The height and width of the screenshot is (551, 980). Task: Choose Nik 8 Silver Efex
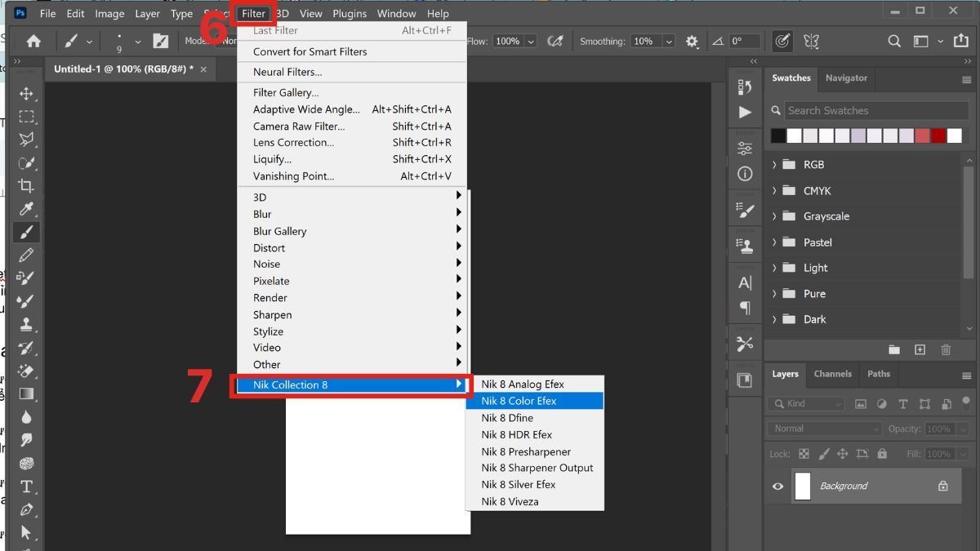point(535,485)
